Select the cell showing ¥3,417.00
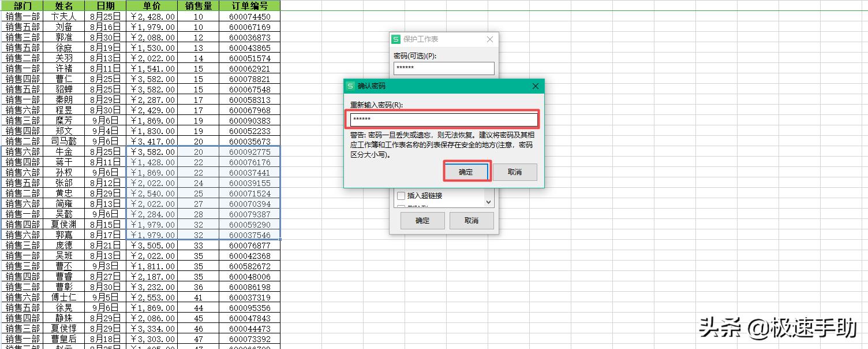Viewport: 868px width, 349px height. coord(151,141)
